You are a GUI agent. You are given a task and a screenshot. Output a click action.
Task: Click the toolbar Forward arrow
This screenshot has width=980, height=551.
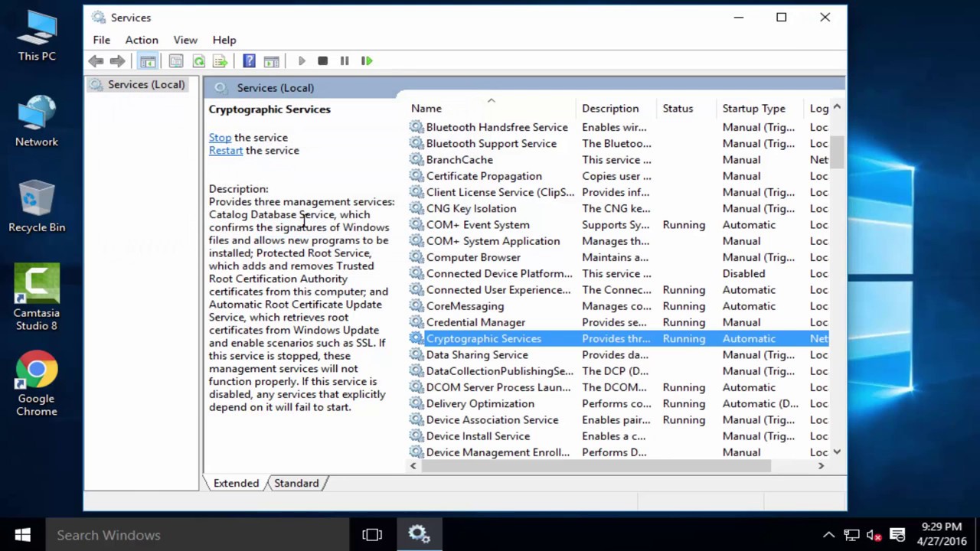coord(117,61)
